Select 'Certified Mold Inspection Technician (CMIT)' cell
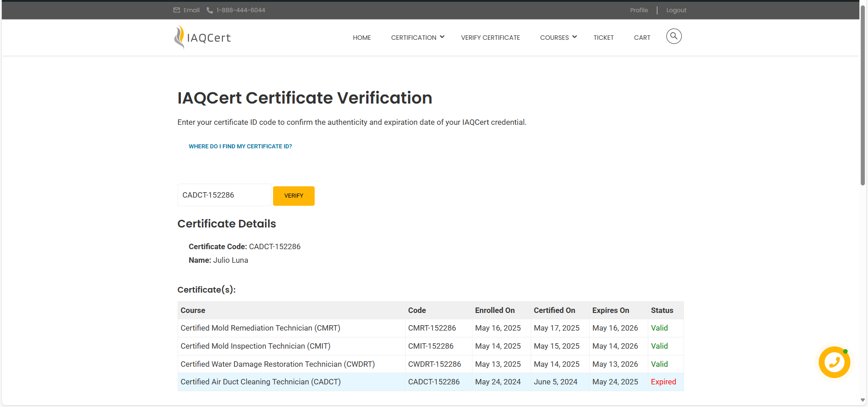868x407 pixels. click(291, 346)
